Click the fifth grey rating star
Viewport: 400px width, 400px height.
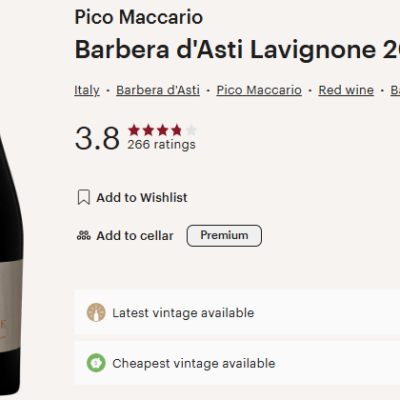[191, 130]
